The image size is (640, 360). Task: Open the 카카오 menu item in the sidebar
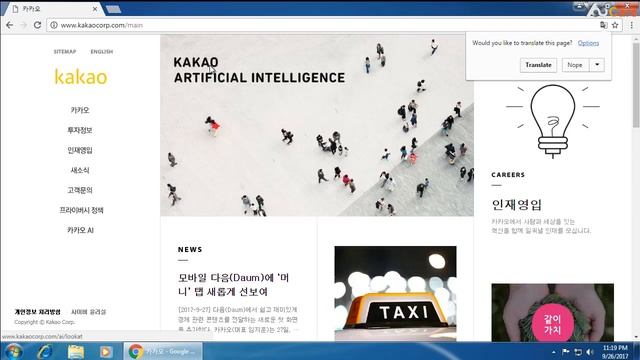click(80, 110)
